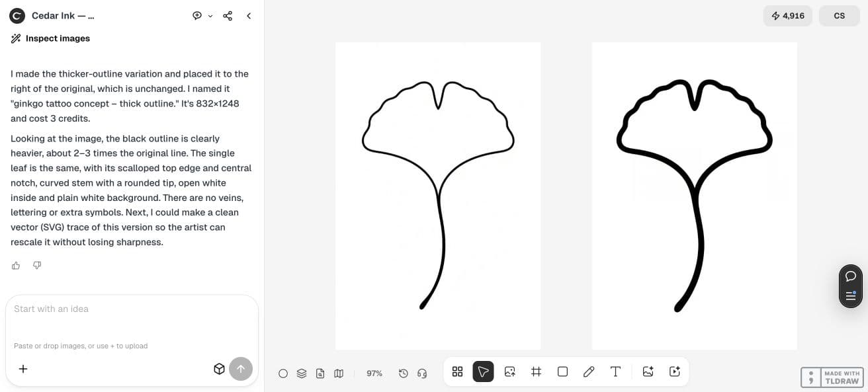Open the share icon in the header

tap(228, 16)
